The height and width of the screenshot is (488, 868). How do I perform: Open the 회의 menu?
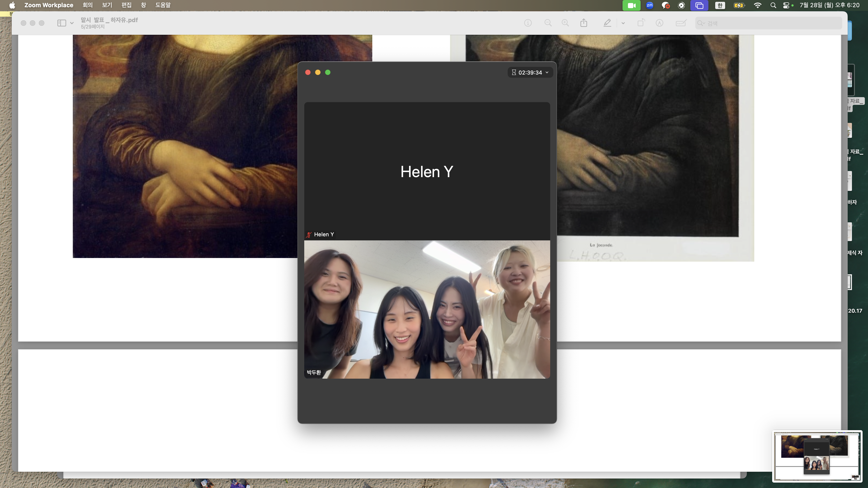point(88,5)
